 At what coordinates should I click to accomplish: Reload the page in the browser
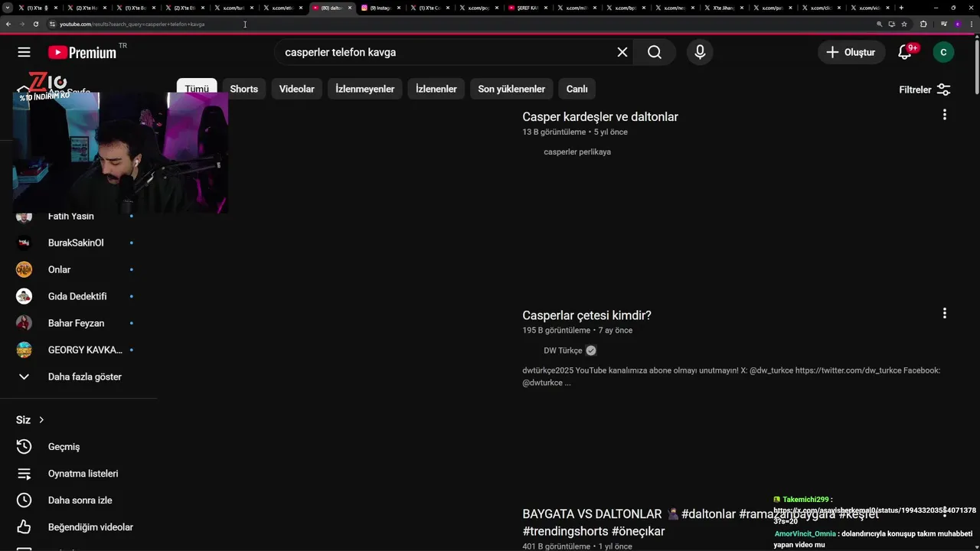point(35,24)
